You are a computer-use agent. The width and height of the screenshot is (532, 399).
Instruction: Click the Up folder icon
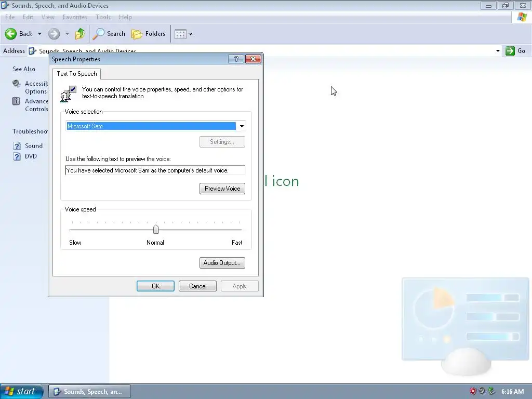pos(79,34)
